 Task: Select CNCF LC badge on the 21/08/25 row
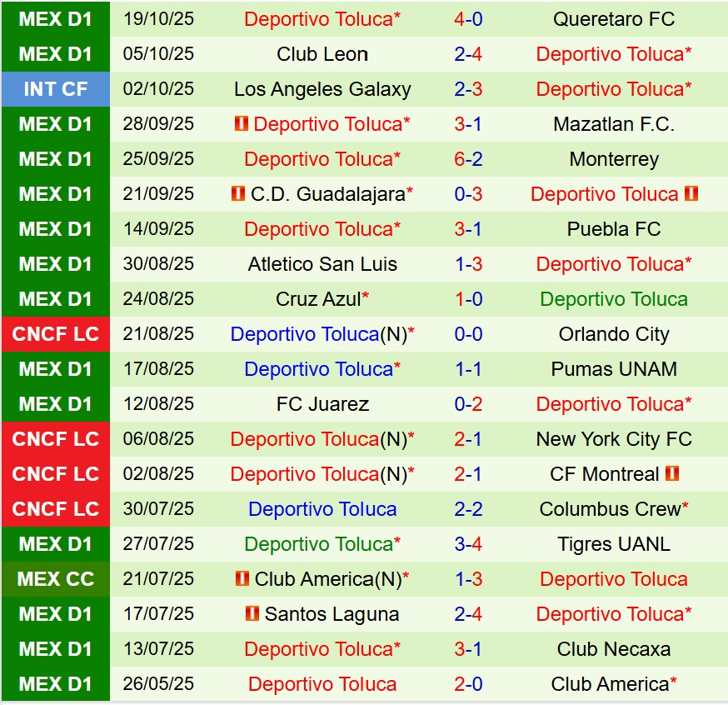(55, 334)
